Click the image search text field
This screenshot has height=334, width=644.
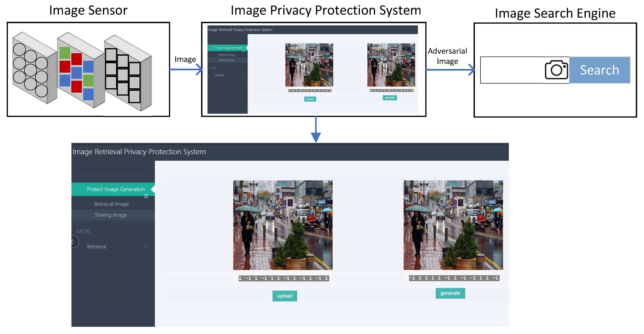tap(511, 70)
